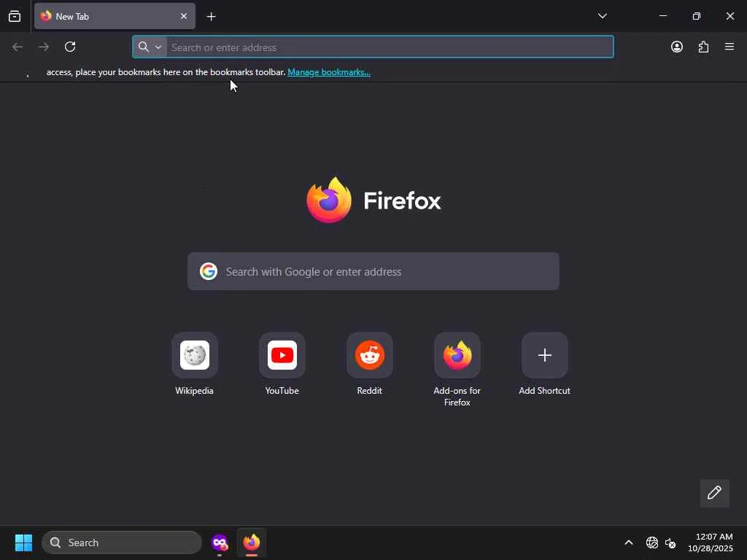Show hidden system tray icons
Image resolution: width=747 pixels, height=560 pixels.
(x=629, y=542)
